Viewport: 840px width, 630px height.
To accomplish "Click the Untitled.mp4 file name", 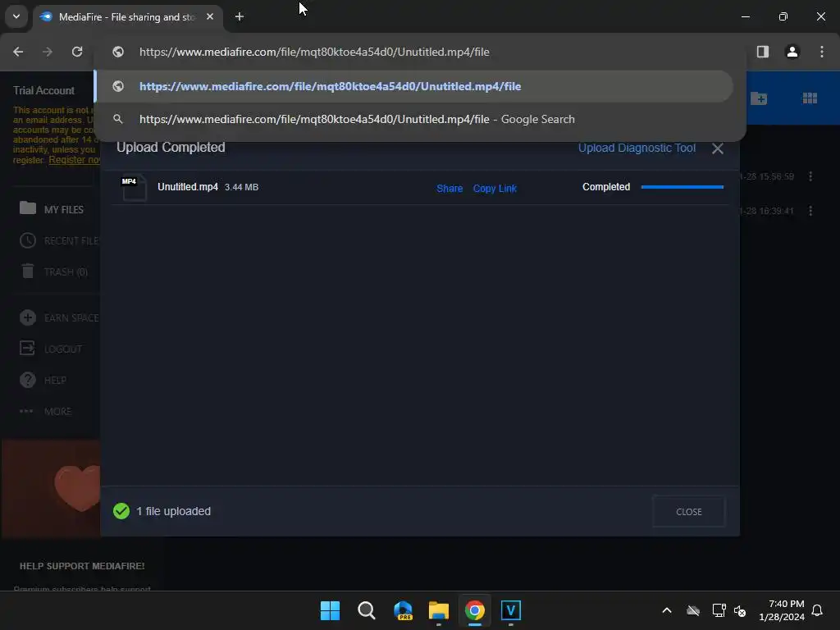I will [x=188, y=187].
